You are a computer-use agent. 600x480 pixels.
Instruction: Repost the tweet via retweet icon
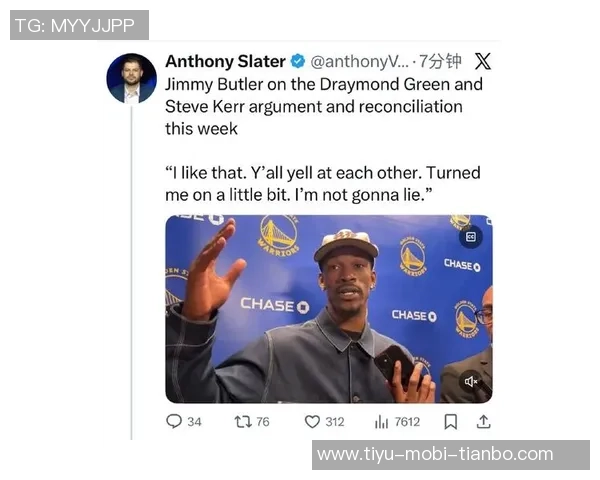[x=243, y=422]
